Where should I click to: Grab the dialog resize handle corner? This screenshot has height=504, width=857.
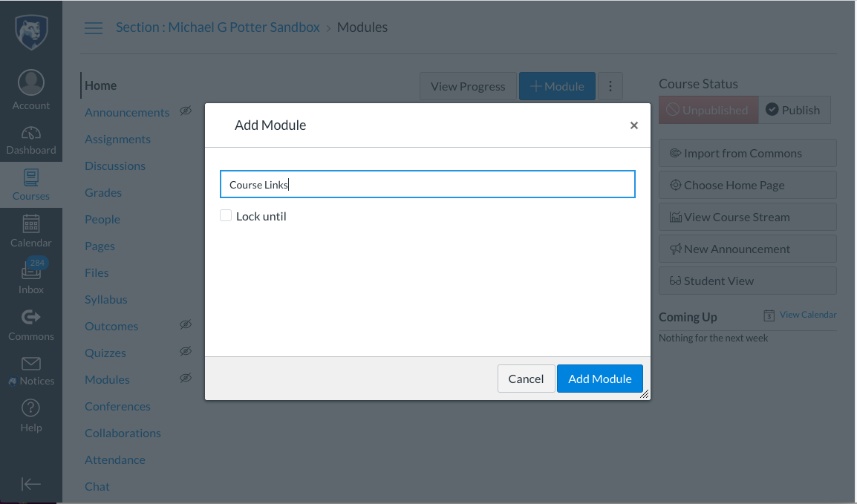[645, 393]
